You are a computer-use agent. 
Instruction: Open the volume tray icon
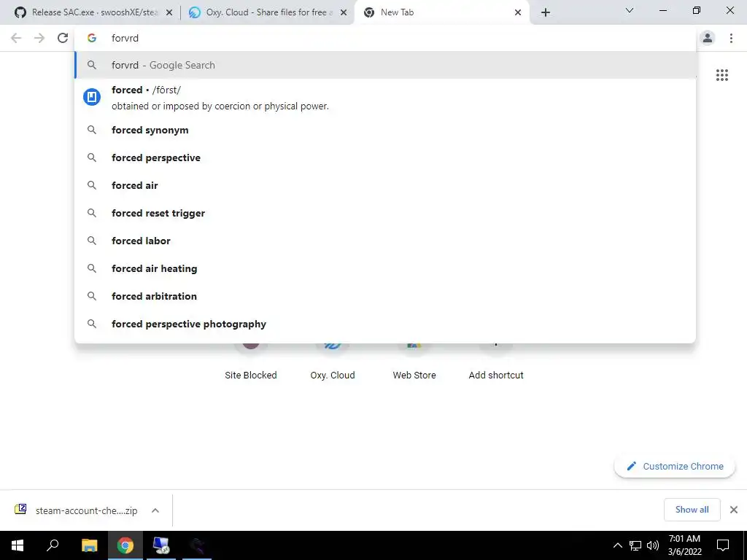[653, 545]
